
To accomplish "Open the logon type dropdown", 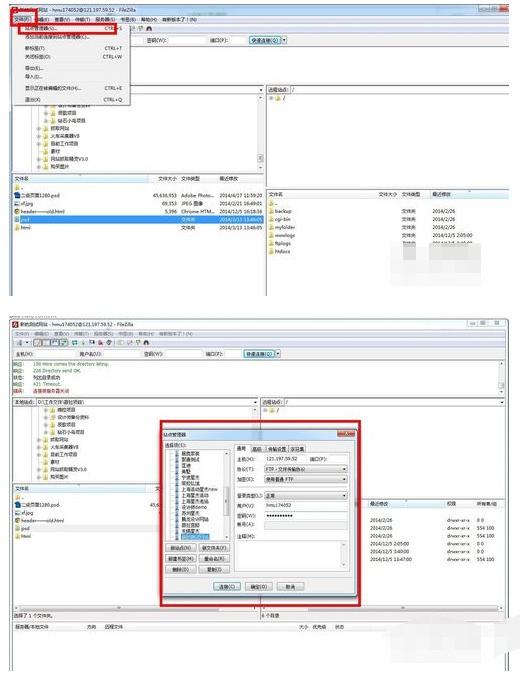I will point(306,496).
